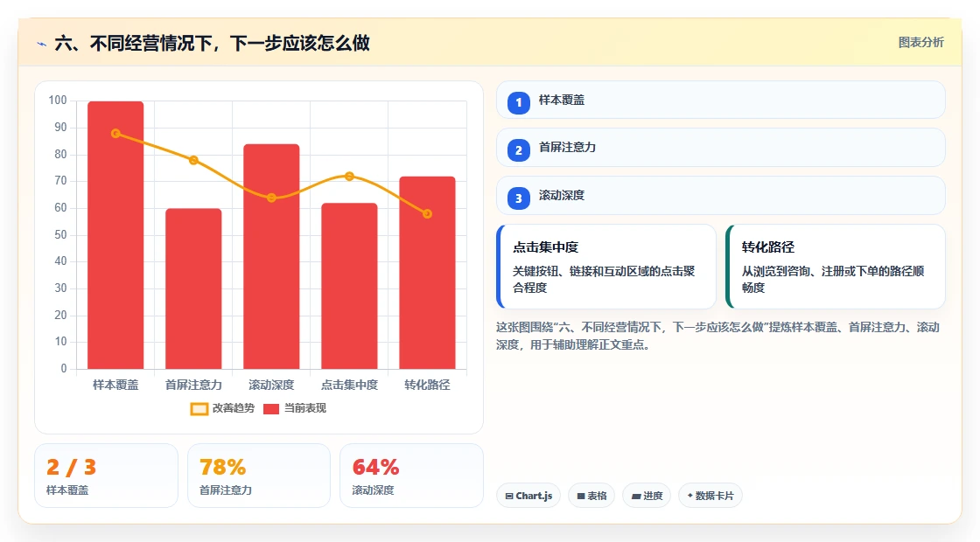Click the trend line point over 点击集中度

(349, 177)
